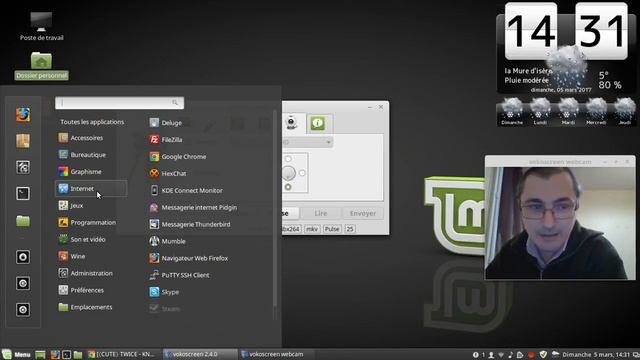
Task: Launch Terminal from the menu favorites sidebar
Action: tap(23, 193)
